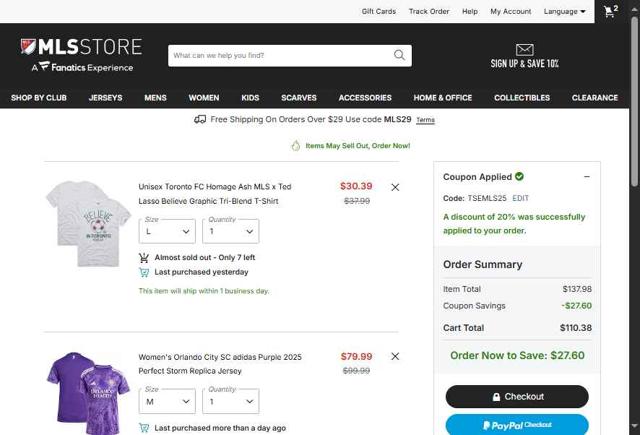Open the Orlando City Perfect Storm Jersey title
This screenshot has height=435, width=640.
[220, 364]
